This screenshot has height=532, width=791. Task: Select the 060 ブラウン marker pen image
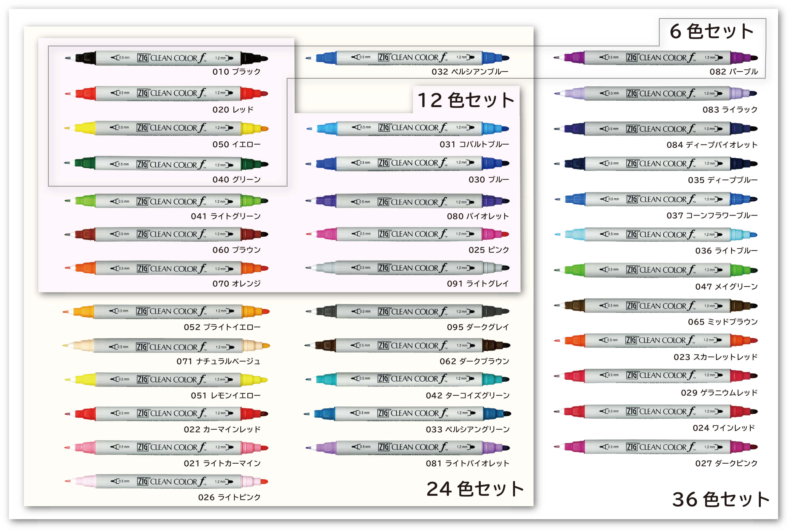166,234
